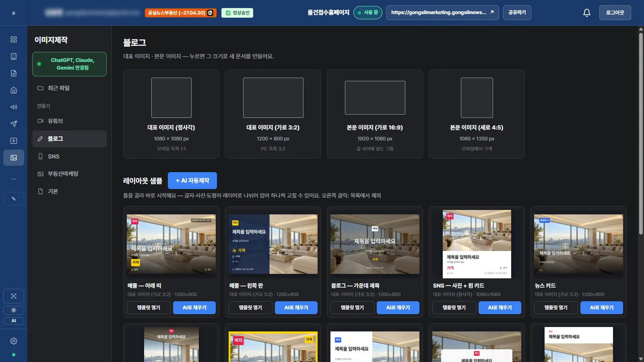Image resolution: width=644 pixels, height=362 pixels.
Task: Select the 기본 menu item
Action: pyautogui.click(x=69, y=191)
